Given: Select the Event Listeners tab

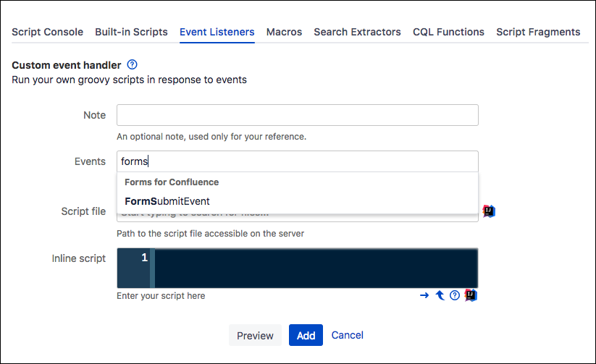Looking at the screenshot, I should pos(217,32).
